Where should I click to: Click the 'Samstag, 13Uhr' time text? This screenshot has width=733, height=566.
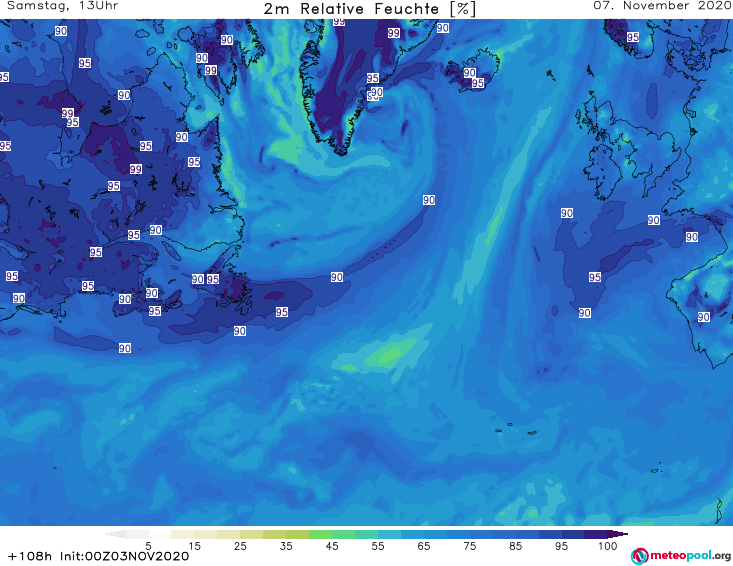63,6
